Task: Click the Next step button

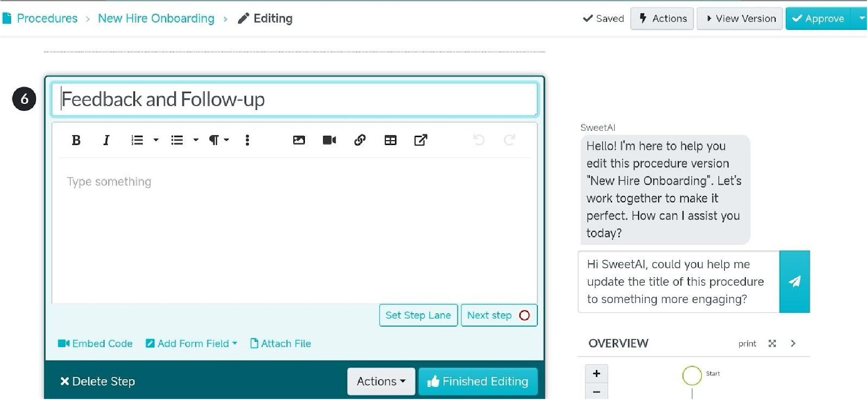Action: click(x=499, y=315)
